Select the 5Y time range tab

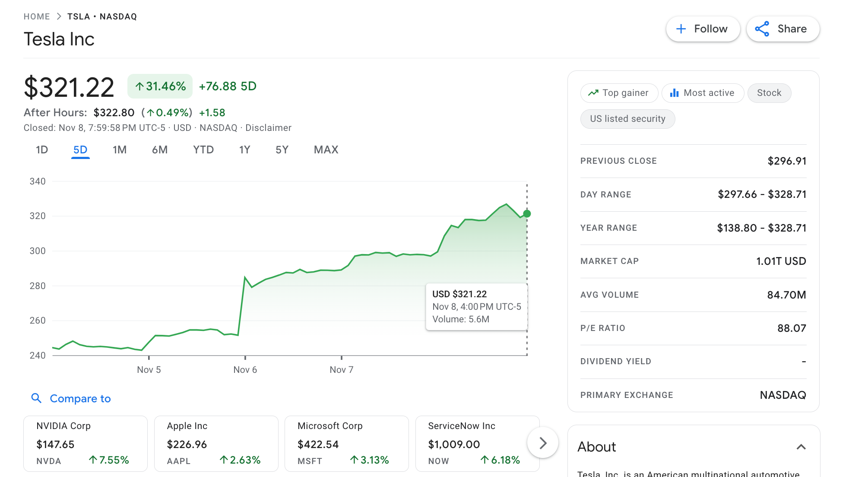point(282,150)
